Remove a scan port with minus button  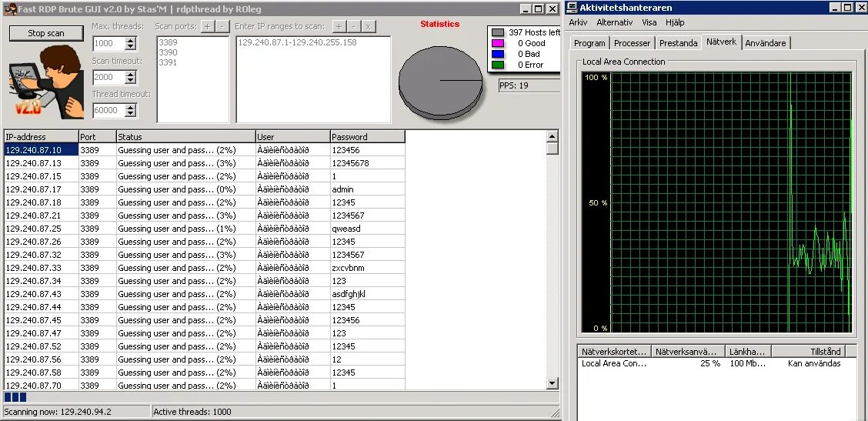click(x=222, y=26)
